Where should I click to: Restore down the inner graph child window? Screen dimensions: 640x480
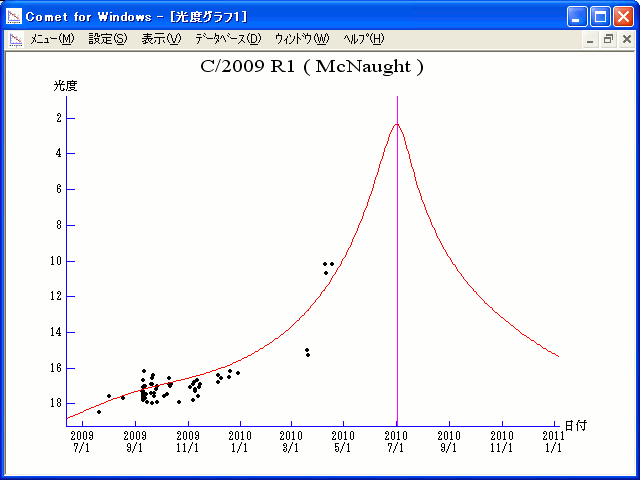[608, 39]
